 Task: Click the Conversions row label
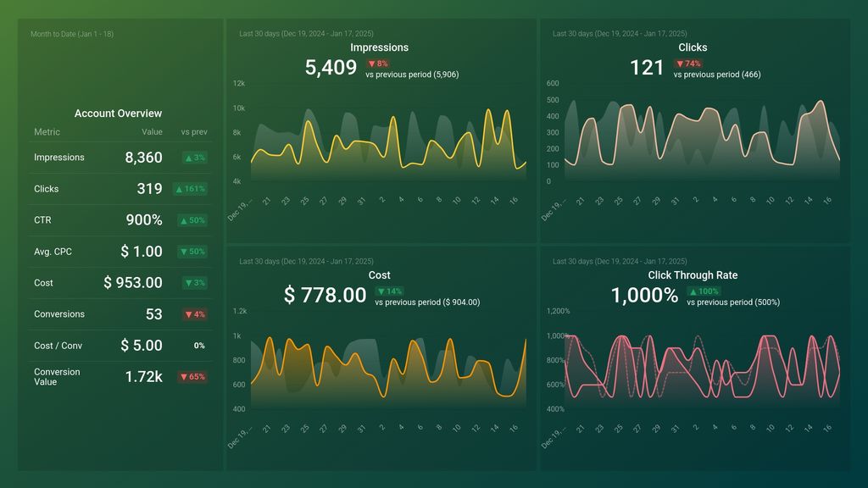click(x=59, y=314)
